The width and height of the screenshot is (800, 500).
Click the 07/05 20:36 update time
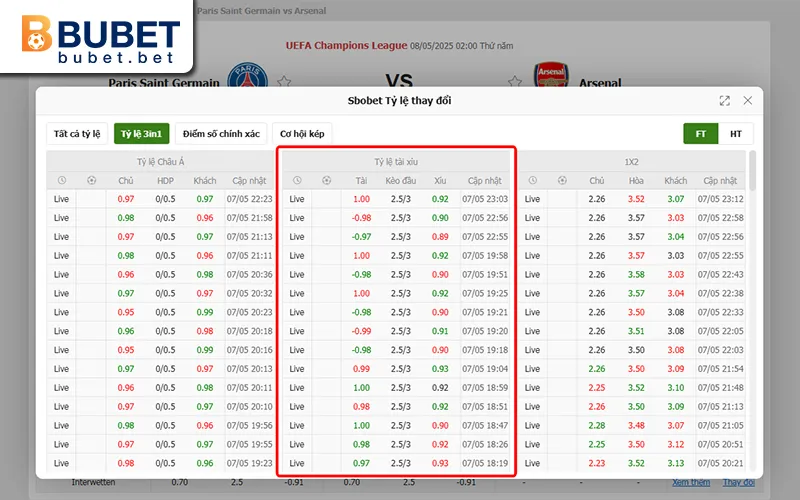pyautogui.click(x=249, y=274)
